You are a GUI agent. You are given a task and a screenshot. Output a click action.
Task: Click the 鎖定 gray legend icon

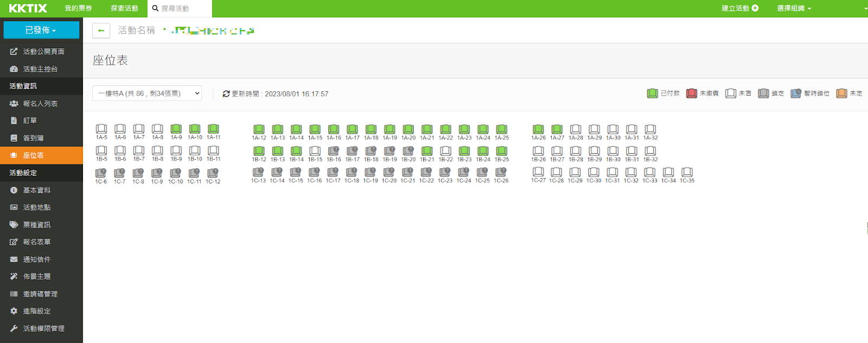click(763, 93)
